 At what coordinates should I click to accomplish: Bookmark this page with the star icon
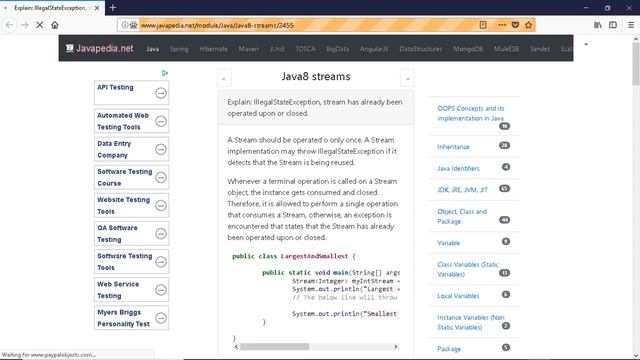pyautogui.click(x=529, y=25)
